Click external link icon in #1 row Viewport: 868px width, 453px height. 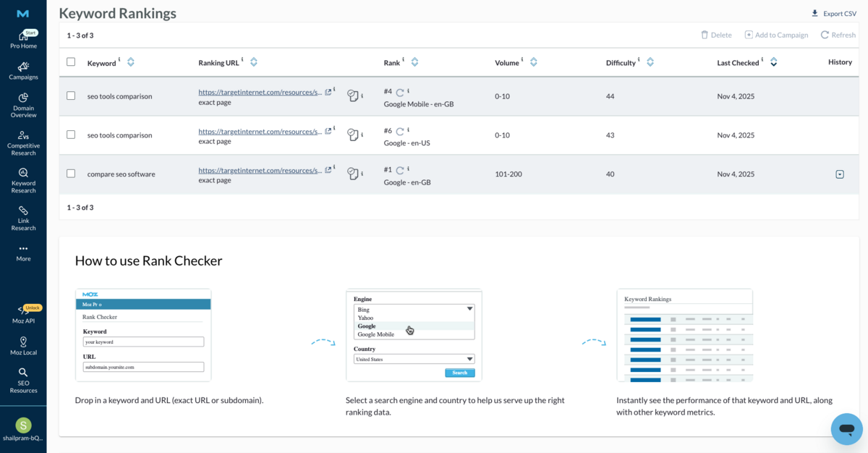point(328,170)
